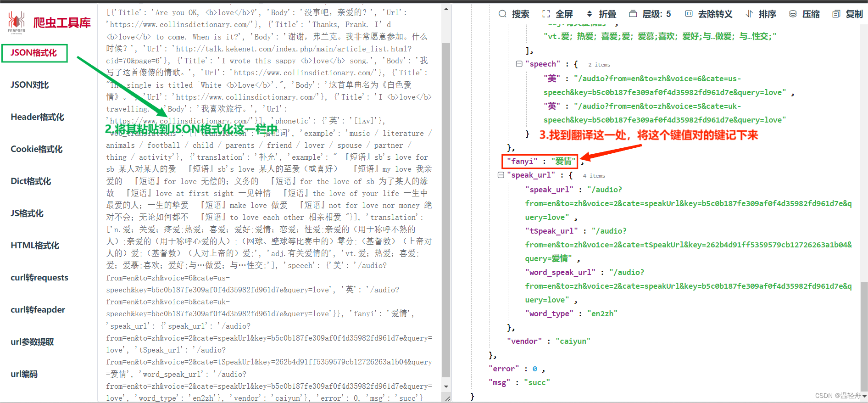Click the 搜索 button label

coord(521,14)
